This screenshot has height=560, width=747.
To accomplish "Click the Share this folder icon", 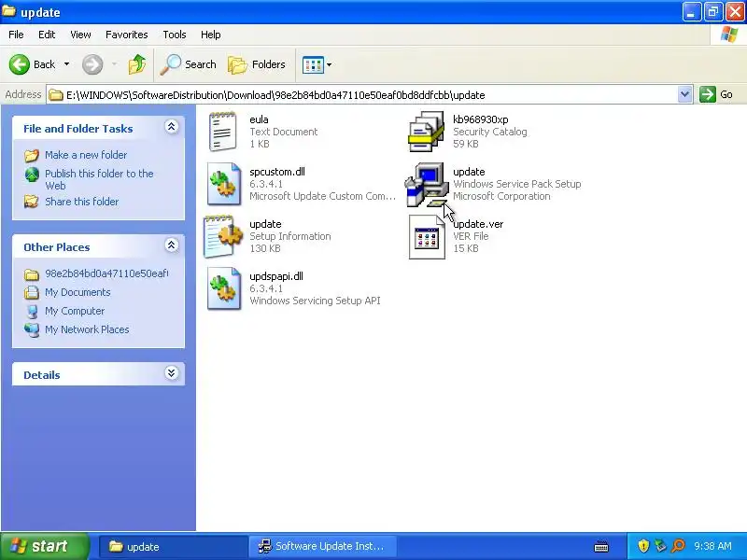I will point(32,202).
